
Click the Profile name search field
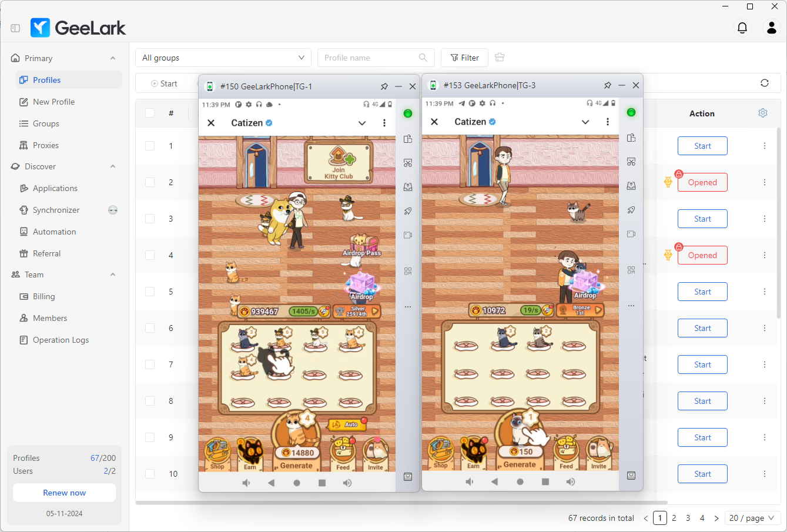376,58
